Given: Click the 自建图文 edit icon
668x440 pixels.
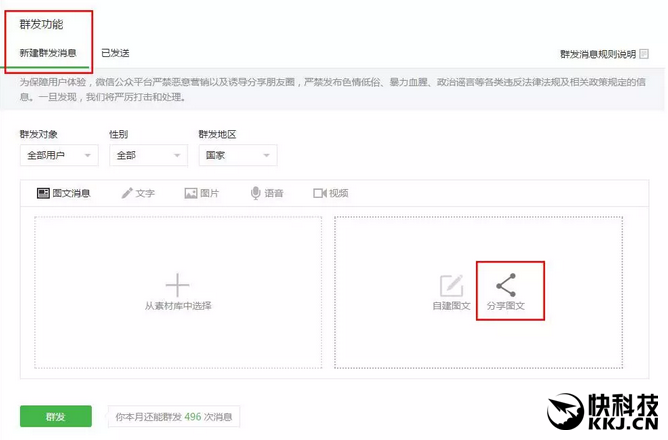Looking at the screenshot, I should click(x=451, y=286).
